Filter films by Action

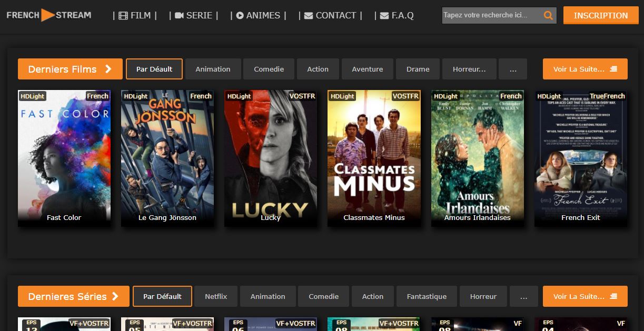click(x=318, y=69)
